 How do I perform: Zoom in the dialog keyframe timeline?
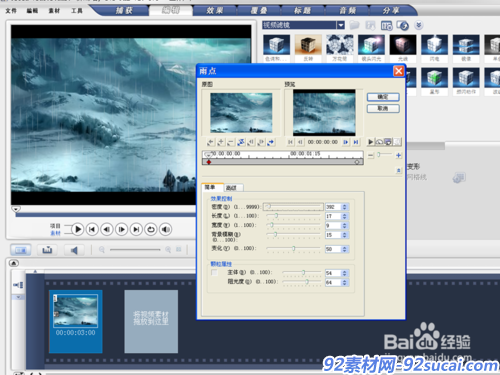coord(398,155)
